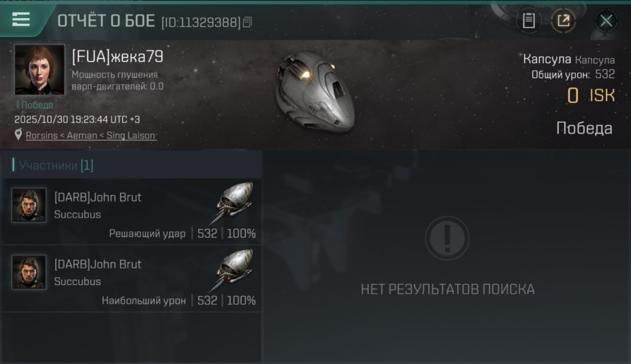
Task: Select the Решающий удар participant row
Action: pyautogui.click(x=132, y=212)
